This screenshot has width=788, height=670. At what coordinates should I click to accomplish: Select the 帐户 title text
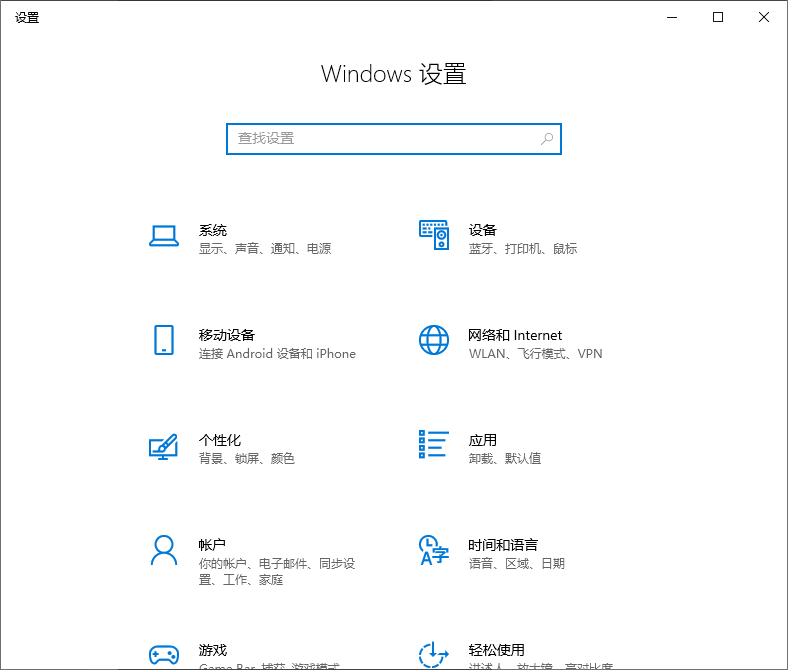click(212, 545)
